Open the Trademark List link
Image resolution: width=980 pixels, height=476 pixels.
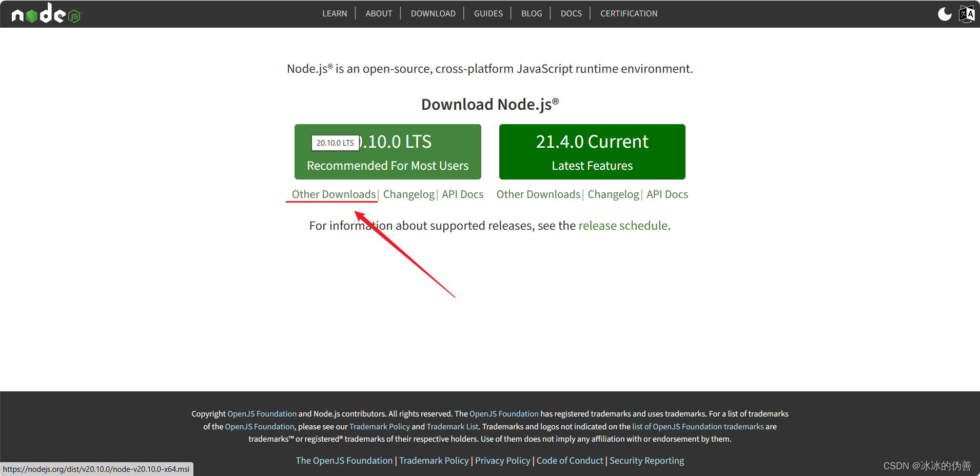(x=453, y=427)
